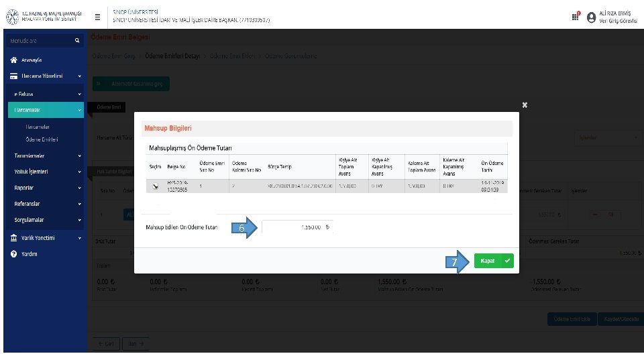Click the Mahsup Bilgileri dialog title

(168, 128)
